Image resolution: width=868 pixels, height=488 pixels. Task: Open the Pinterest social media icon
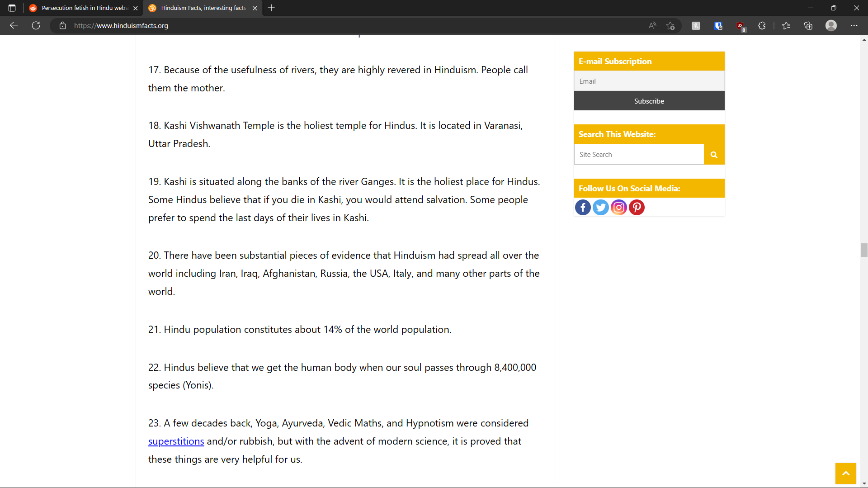point(637,208)
